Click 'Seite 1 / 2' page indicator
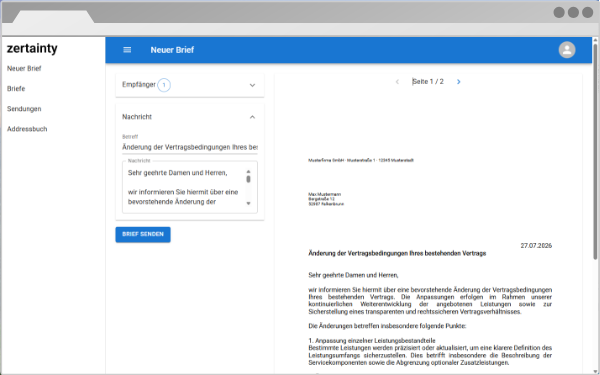The image size is (600, 375). (428, 82)
